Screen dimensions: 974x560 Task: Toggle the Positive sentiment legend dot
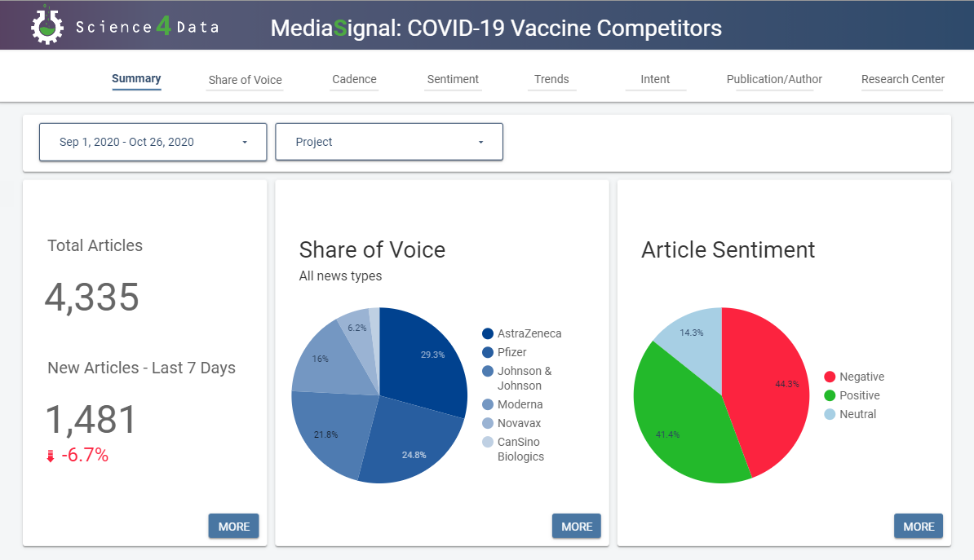tap(830, 395)
